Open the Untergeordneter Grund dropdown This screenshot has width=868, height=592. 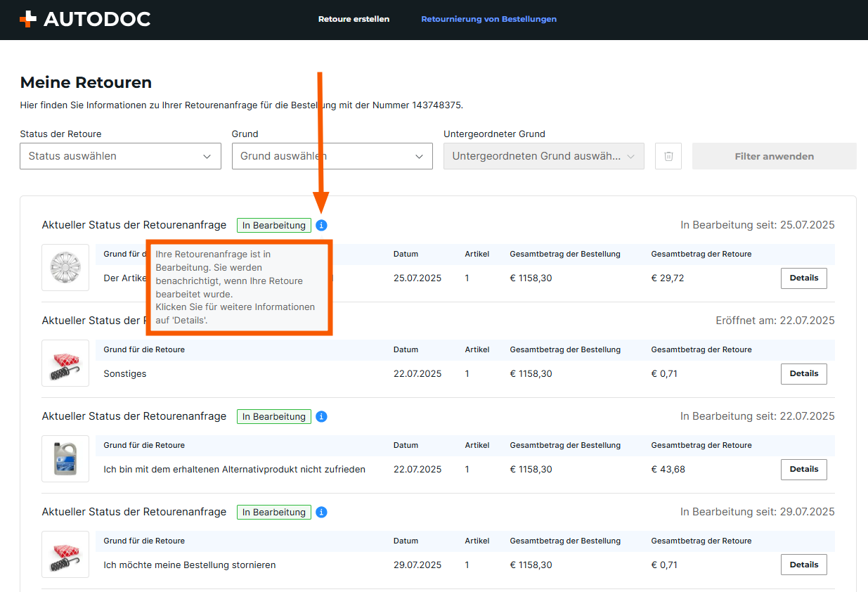(543, 156)
